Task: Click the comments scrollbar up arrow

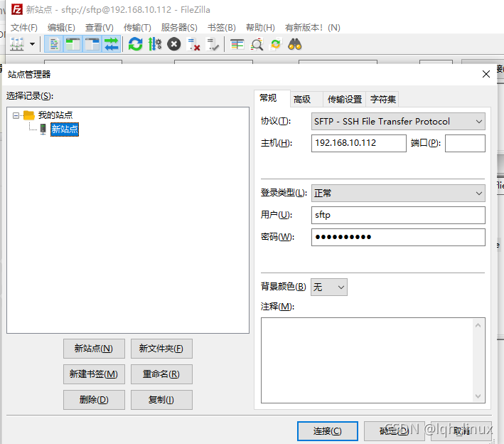Action: (478, 325)
